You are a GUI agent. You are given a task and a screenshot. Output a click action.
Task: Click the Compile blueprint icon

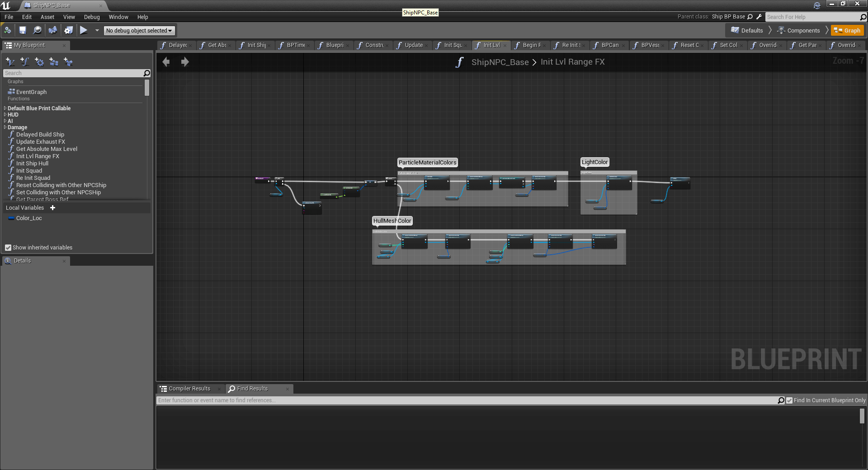8,30
